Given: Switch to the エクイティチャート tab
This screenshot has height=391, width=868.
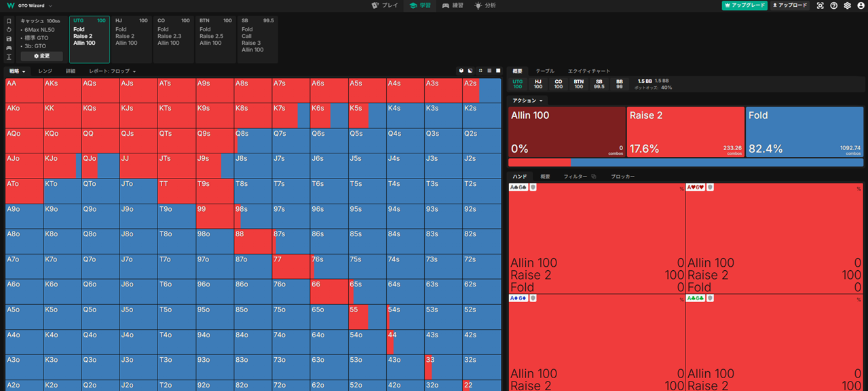Looking at the screenshot, I should (x=588, y=71).
